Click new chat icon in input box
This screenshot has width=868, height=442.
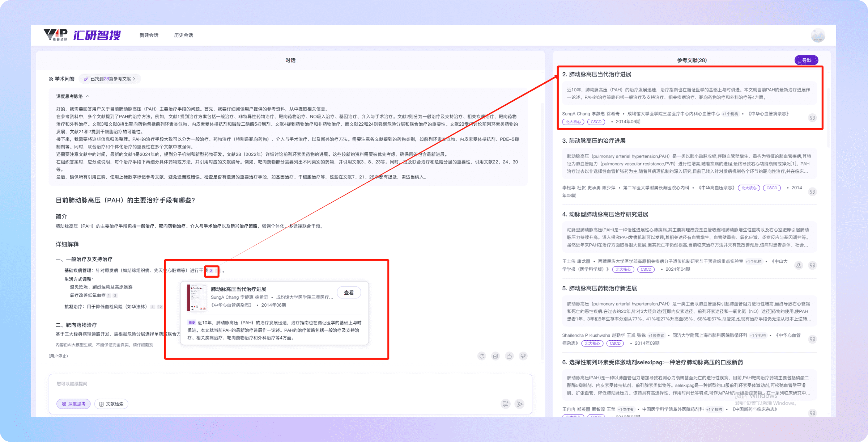[506, 404]
